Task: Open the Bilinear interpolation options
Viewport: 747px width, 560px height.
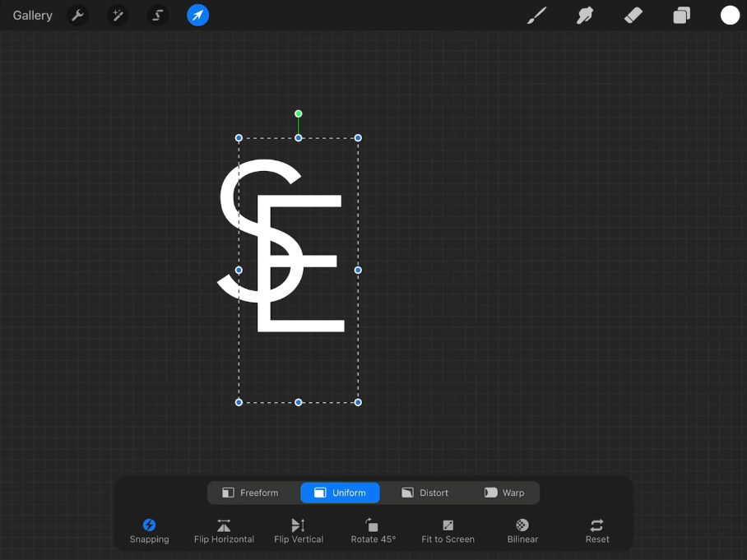Action: pos(522,531)
